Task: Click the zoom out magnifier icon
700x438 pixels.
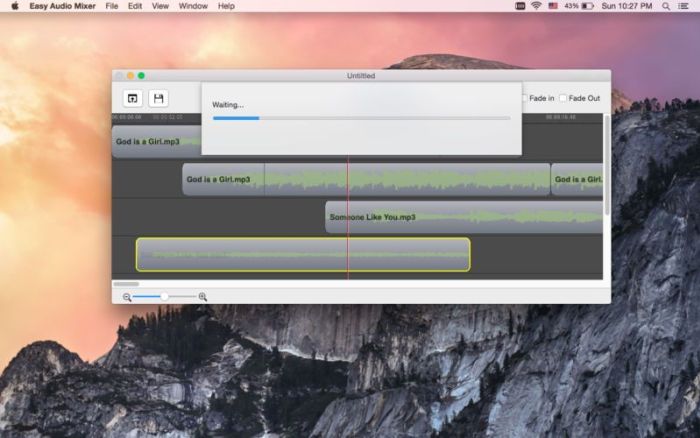Action: (x=127, y=297)
